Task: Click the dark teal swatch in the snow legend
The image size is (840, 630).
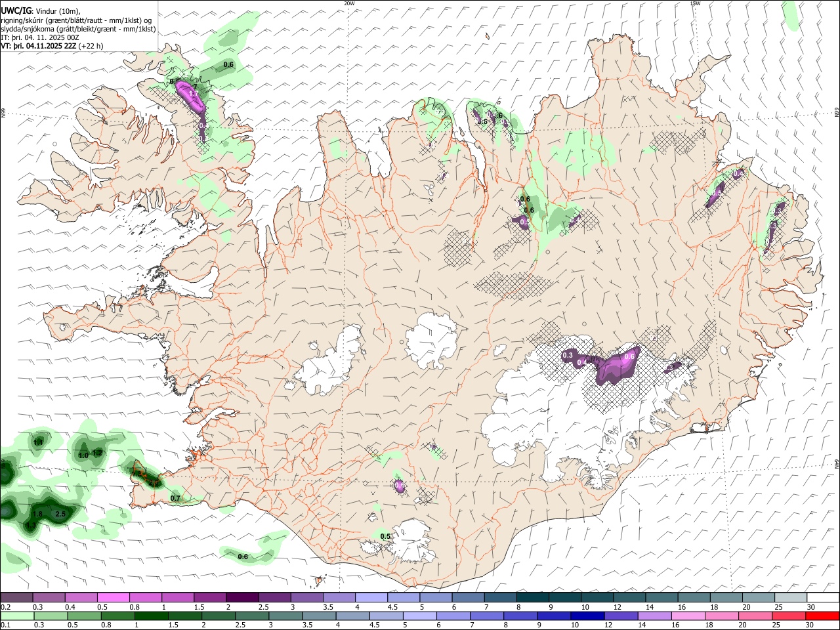Action: 533,597
